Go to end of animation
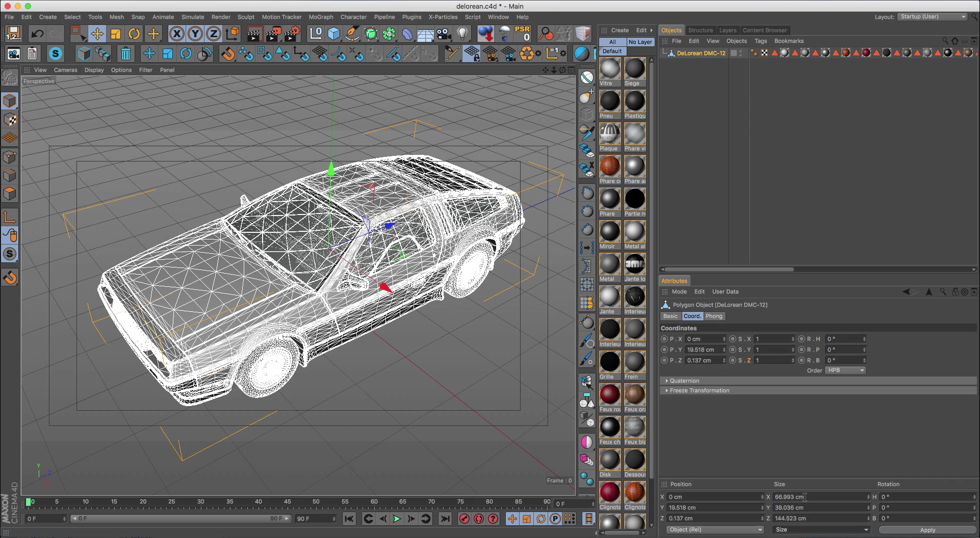The image size is (980, 538). (x=445, y=519)
